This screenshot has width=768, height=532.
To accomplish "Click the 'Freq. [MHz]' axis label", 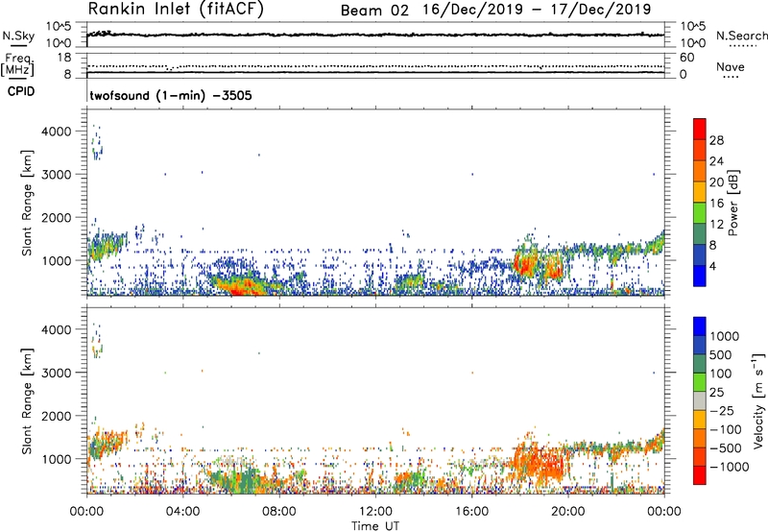I will pyautogui.click(x=18, y=64).
